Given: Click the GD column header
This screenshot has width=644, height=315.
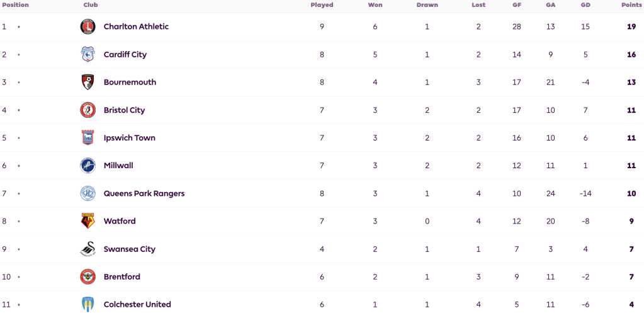Looking at the screenshot, I should pyautogui.click(x=585, y=5).
